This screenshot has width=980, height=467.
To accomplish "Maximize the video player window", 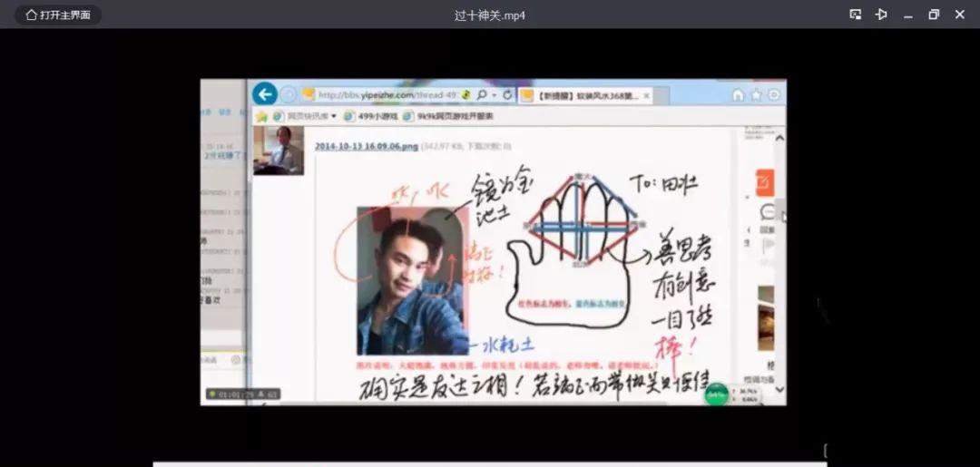I will pyautogui.click(x=934, y=15).
